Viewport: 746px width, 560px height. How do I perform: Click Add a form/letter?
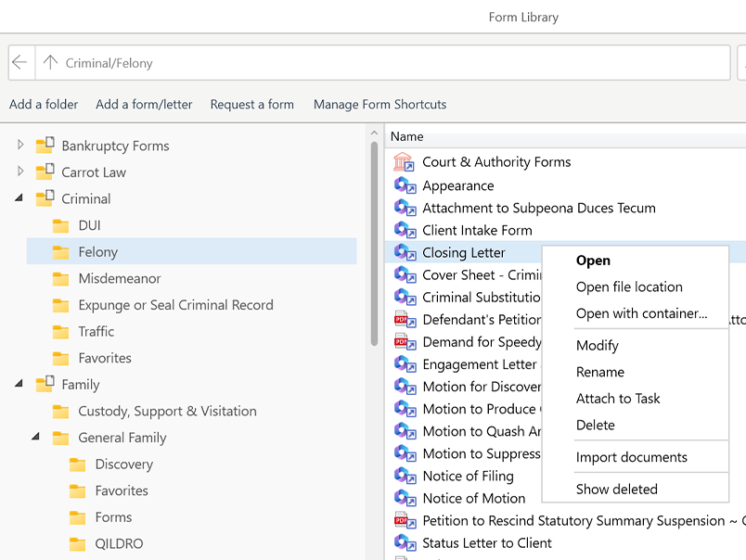pyautogui.click(x=144, y=105)
